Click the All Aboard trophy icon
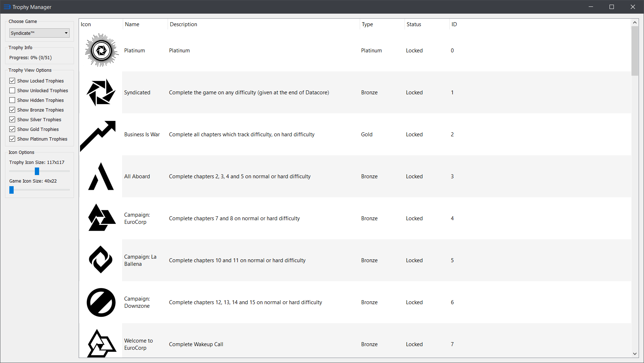The height and width of the screenshot is (363, 644). coord(101,176)
